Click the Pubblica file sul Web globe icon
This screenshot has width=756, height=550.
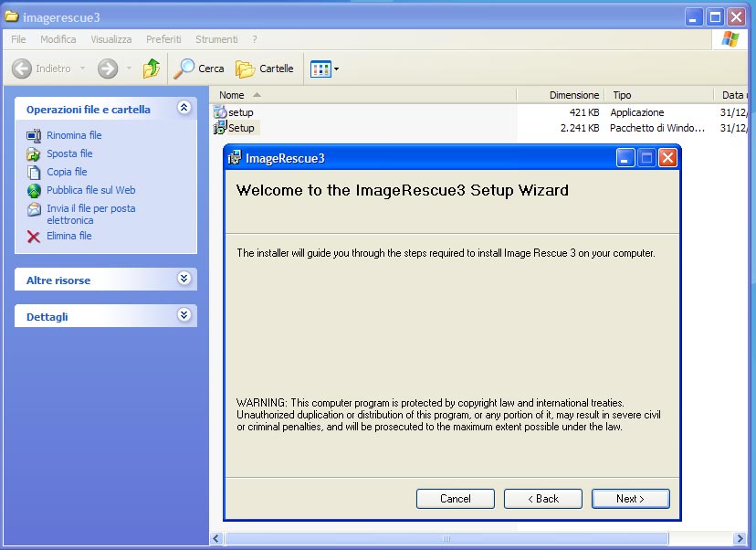(x=34, y=191)
